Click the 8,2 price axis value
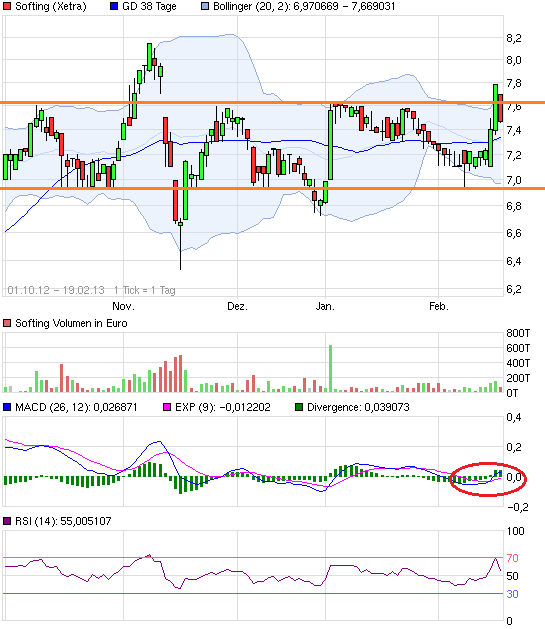Viewport: 545px width, 629px height. (x=514, y=38)
